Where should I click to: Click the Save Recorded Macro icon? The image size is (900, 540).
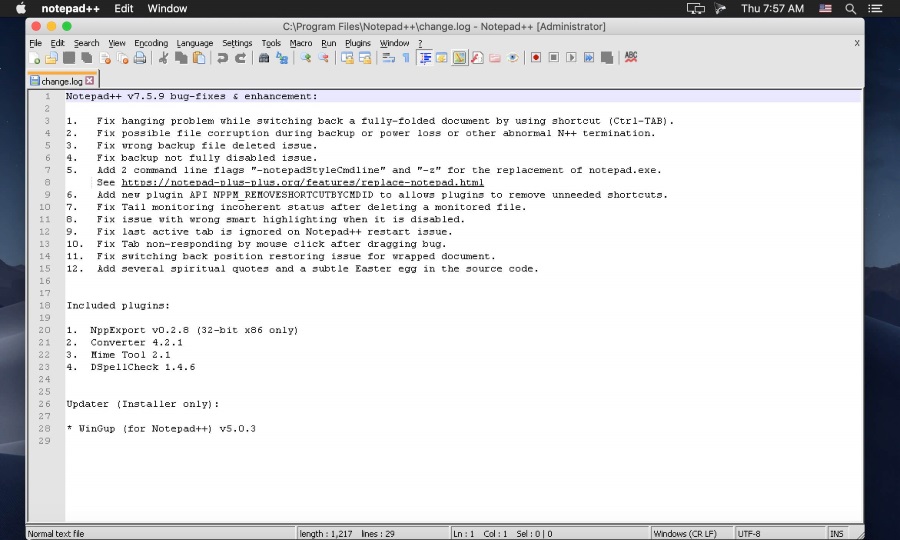(607, 57)
